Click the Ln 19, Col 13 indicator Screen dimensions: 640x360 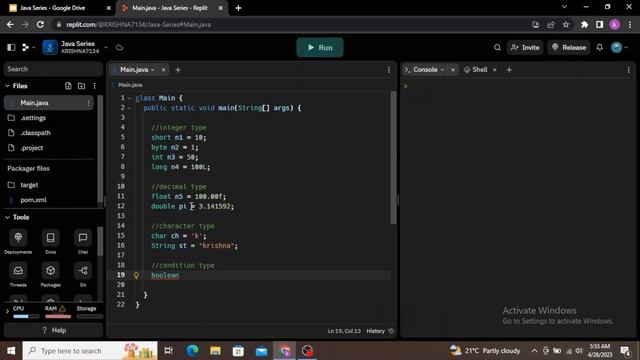[344, 331]
